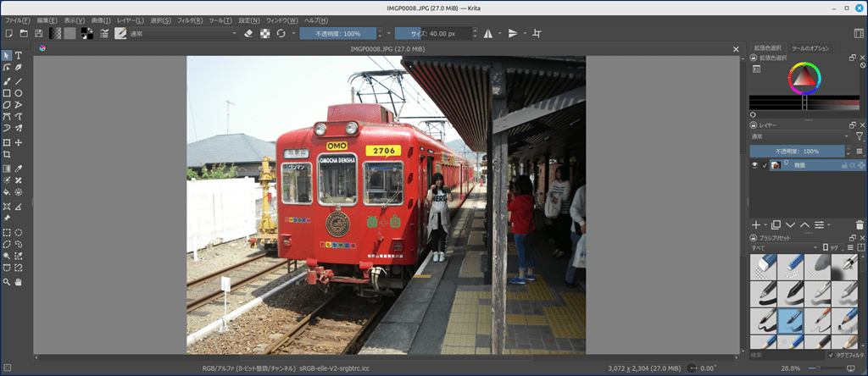Toggle preserve alpha in toolbar
The image size is (868, 376).
point(265,33)
